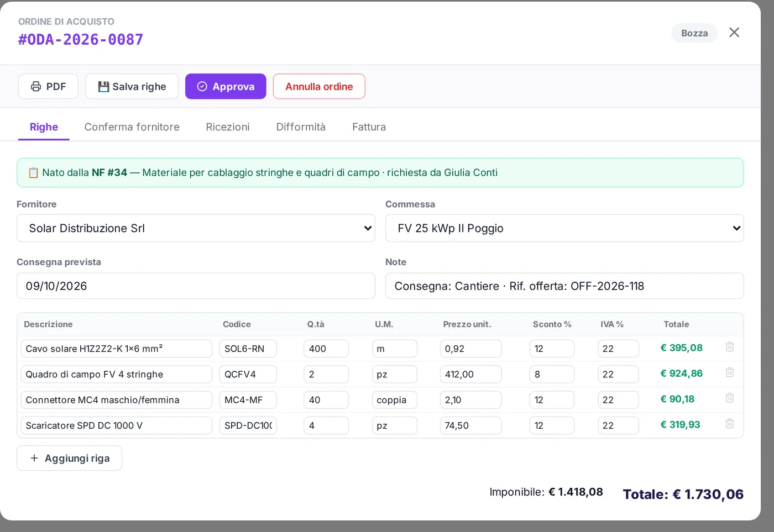Click the row total € 924,86
774x532 pixels.
(x=682, y=373)
